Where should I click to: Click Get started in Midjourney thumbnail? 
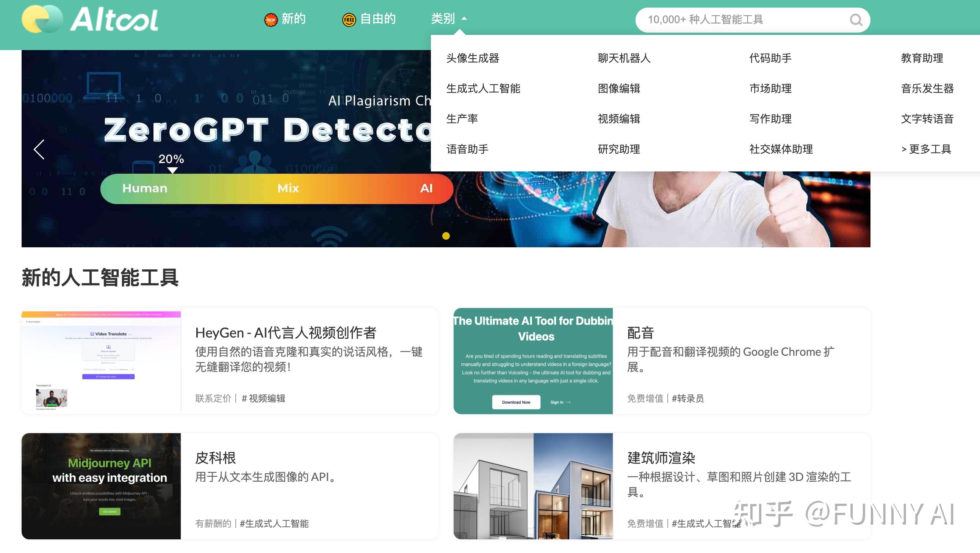110,512
